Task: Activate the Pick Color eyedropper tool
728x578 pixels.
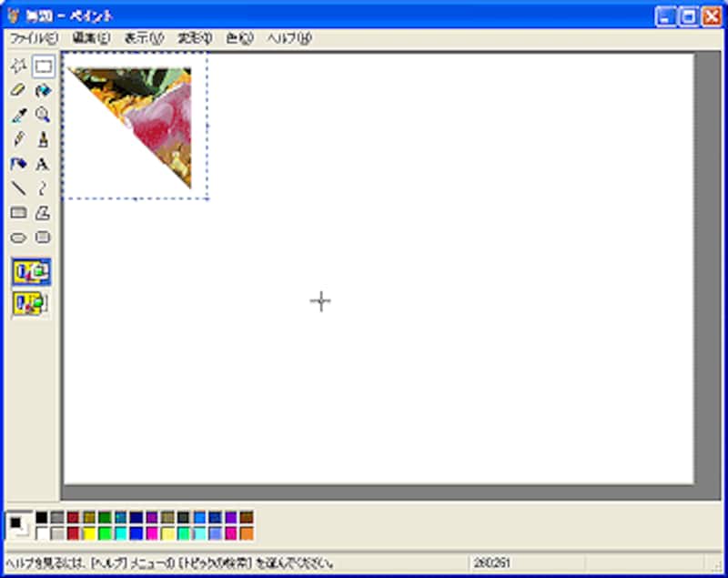Action: coord(18,115)
